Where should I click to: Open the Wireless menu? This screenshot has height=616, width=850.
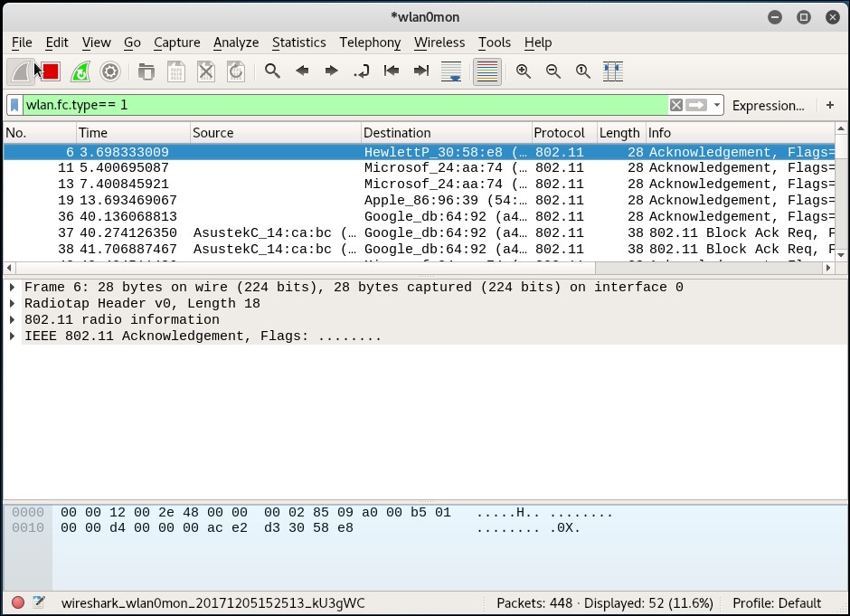(x=439, y=43)
